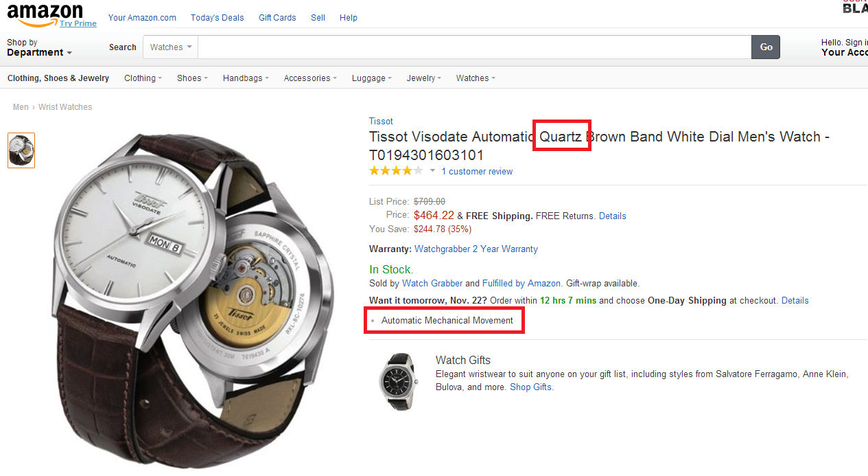Open the Wrist Watches breadcrumb
This screenshot has width=868, height=476.
click(65, 107)
